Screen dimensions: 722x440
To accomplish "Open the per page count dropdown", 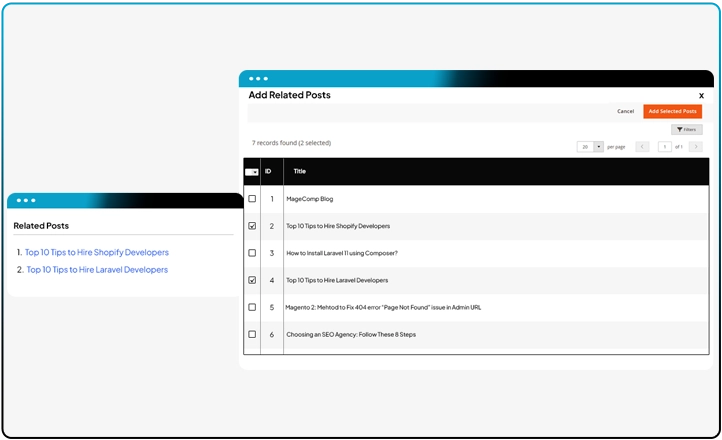I will (x=599, y=147).
